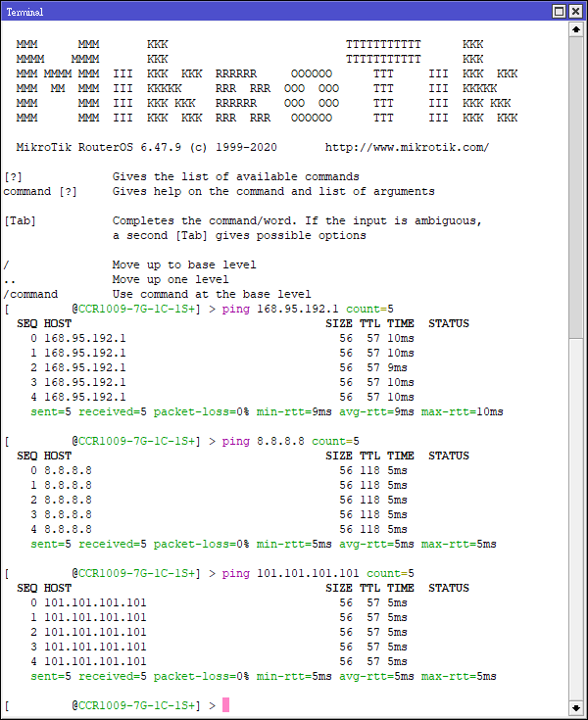Screen dimensions: 588x720
Task: Click the scrollbar up arrow
Action: tap(575, 29)
